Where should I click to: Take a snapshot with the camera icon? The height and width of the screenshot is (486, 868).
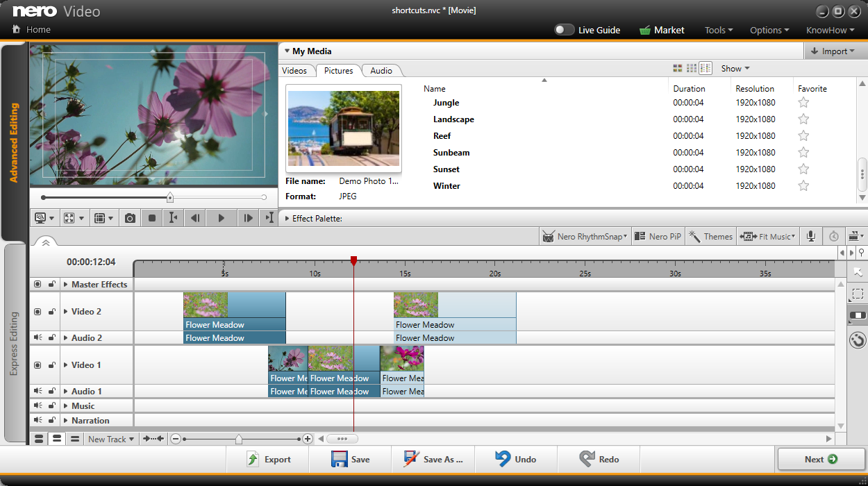point(130,218)
